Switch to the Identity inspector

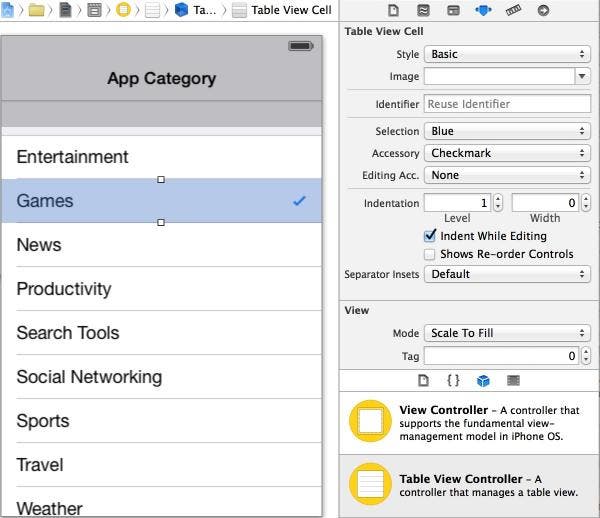pos(453,11)
